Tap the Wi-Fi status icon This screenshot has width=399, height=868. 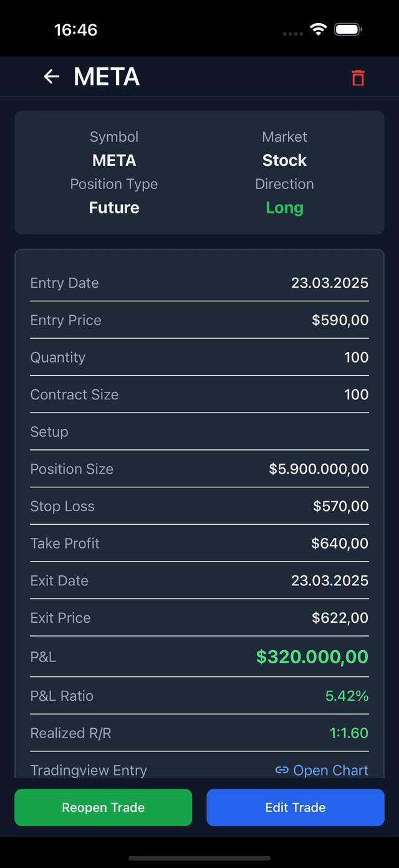[x=319, y=29]
